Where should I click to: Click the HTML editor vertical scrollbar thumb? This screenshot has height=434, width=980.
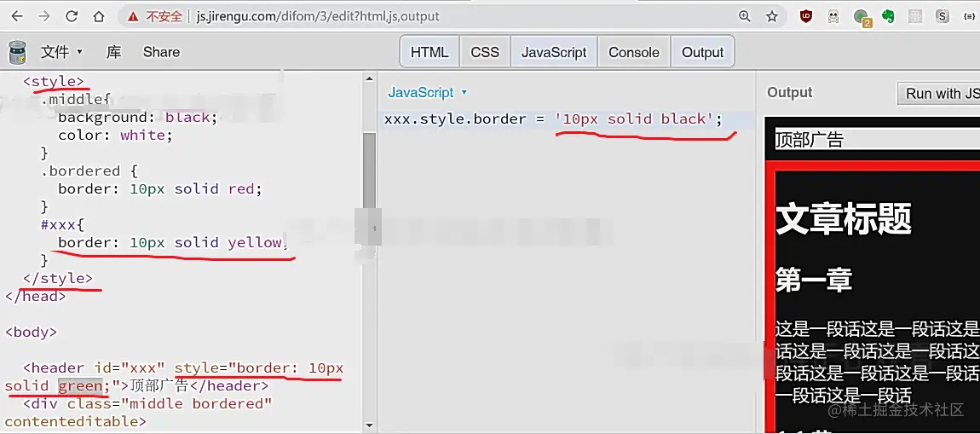tap(369, 170)
